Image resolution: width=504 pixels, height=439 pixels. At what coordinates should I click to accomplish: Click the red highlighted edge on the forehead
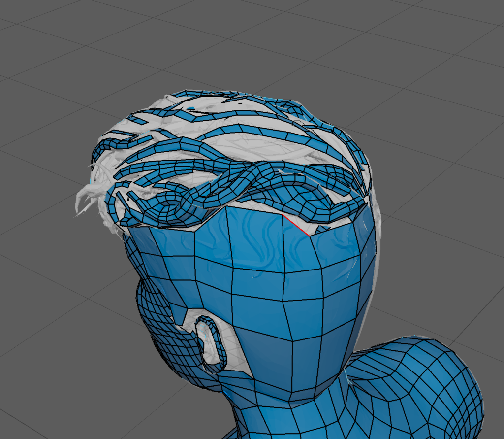(x=296, y=225)
